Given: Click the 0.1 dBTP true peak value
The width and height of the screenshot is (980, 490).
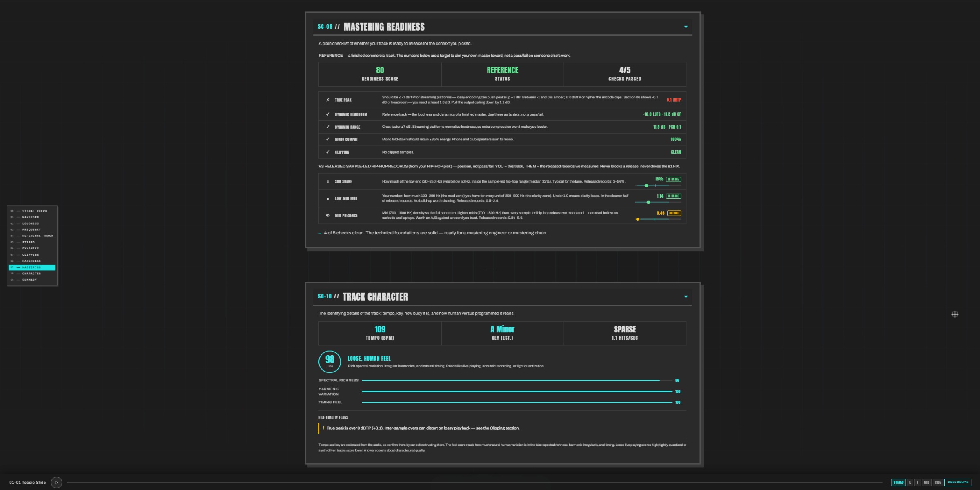Looking at the screenshot, I should [x=674, y=100].
